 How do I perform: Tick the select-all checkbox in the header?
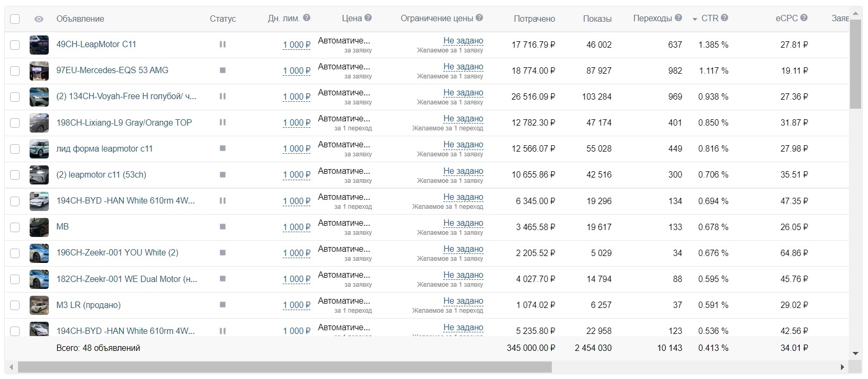click(15, 19)
